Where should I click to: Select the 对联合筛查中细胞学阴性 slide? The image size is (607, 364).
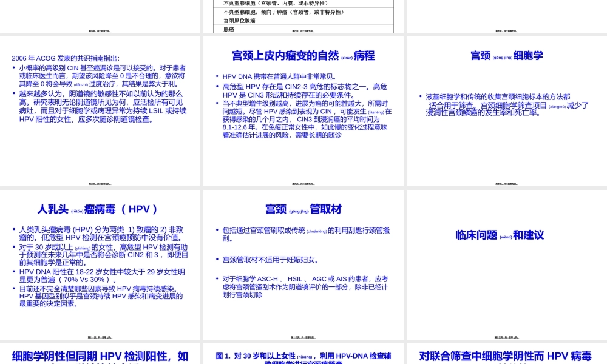506,355
